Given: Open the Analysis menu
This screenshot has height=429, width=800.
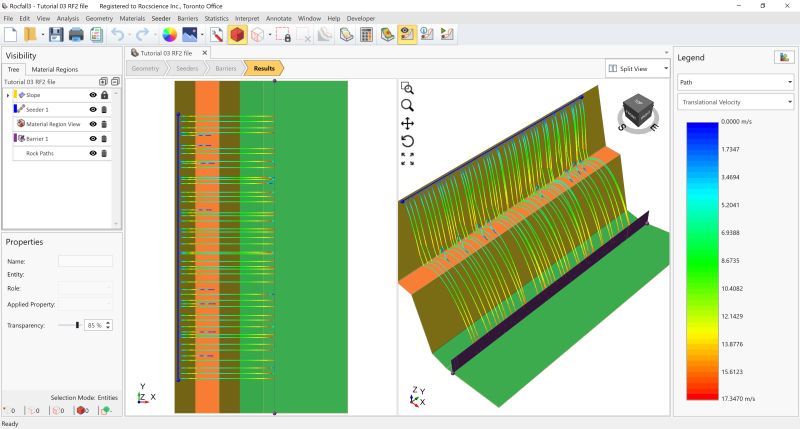Looking at the screenshot, I should [68, 18].
